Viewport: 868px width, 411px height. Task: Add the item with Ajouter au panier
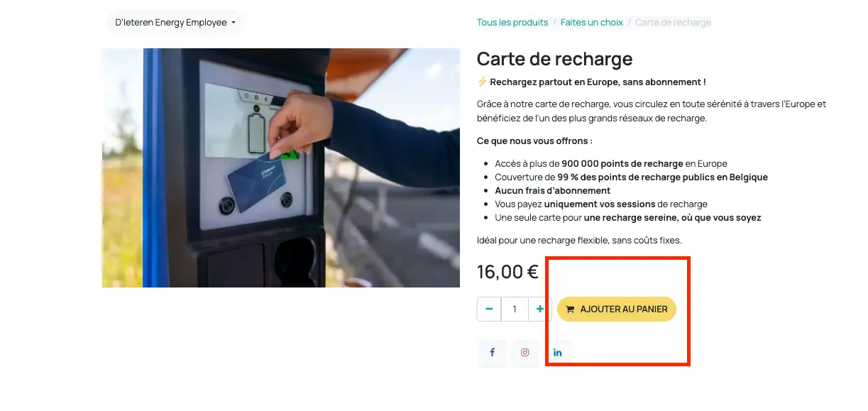[x=617, y=309]
